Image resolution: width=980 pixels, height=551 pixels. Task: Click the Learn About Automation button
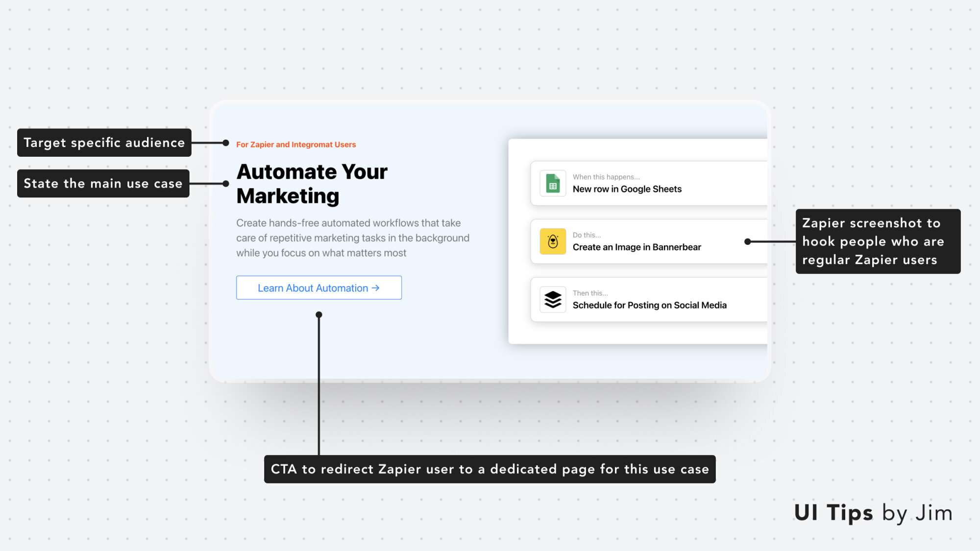318,288
